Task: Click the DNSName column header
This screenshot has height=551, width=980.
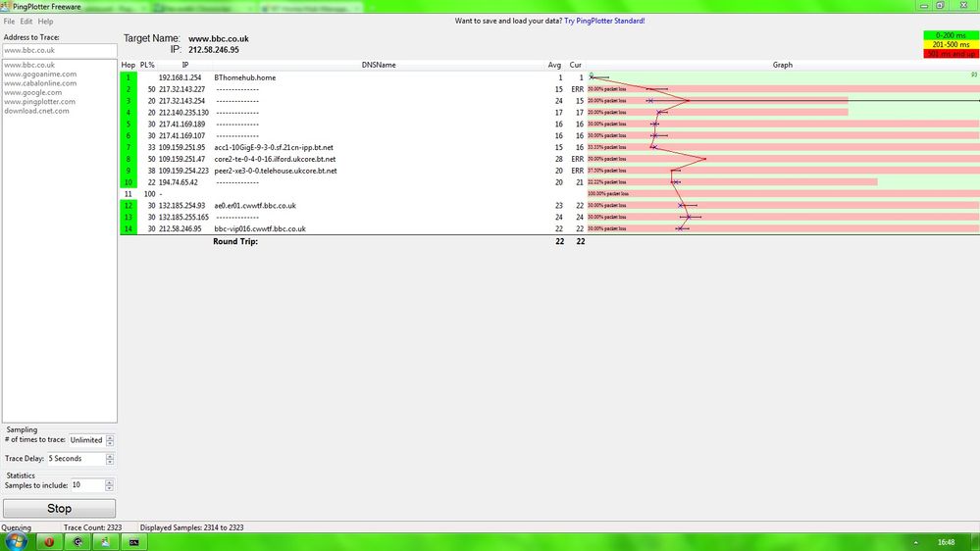Action: [x=379, y=65]
